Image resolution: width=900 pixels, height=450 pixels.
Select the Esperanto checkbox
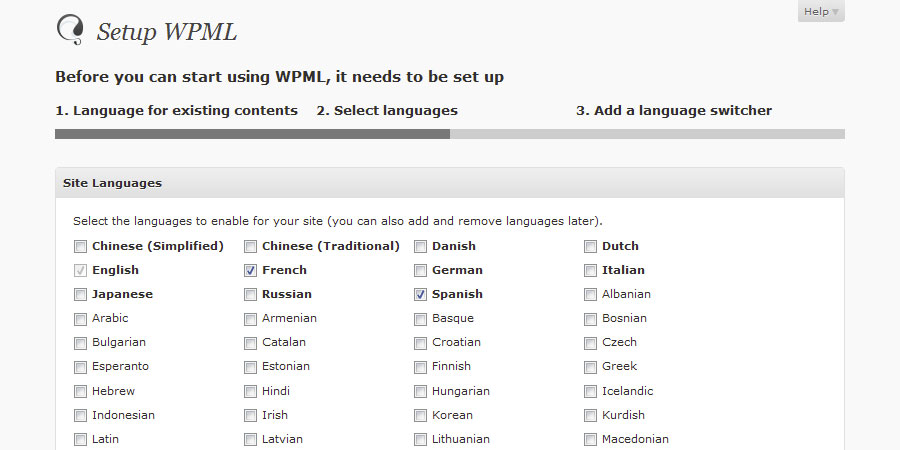80,367
